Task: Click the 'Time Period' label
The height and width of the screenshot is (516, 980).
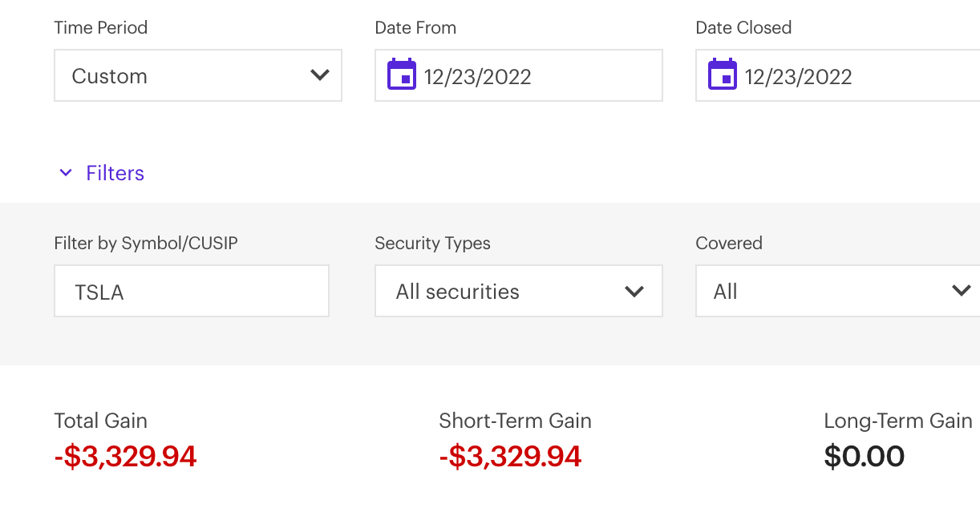Action: [x=101, y=27]
